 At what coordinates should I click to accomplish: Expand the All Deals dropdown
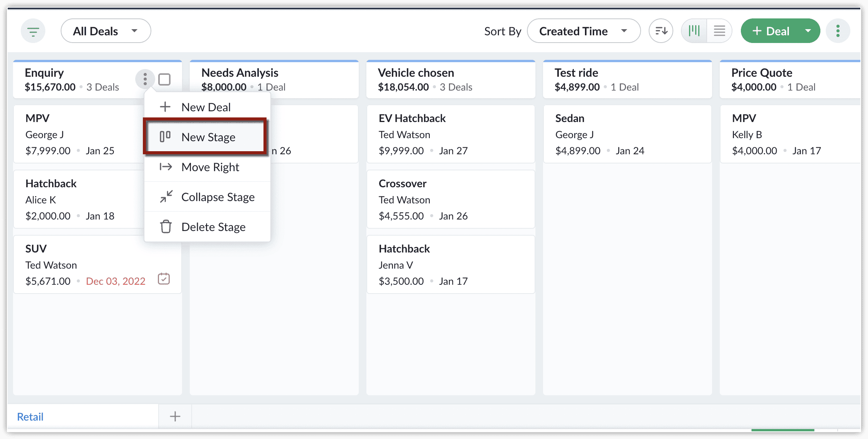pos(106,31)
